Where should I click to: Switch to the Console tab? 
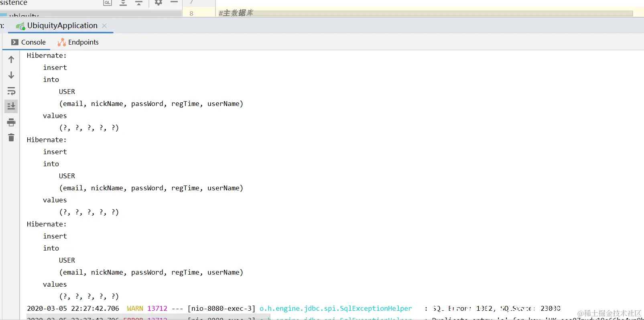pyautogui.click(x=28, y=42)
